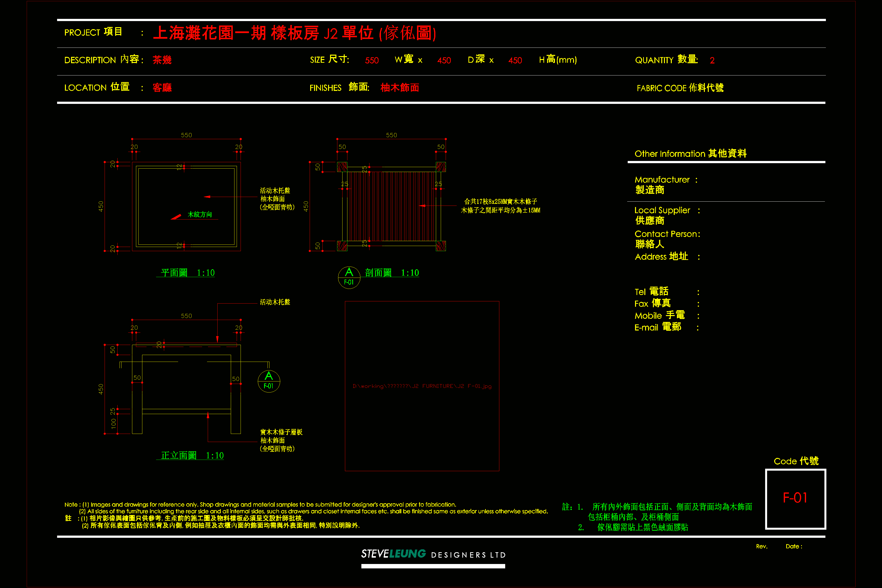Click the FABRIC CODE 佈料代號 label
Viewport: 882px width, 588px height.
pyautogui.click(x=680, y=88)
